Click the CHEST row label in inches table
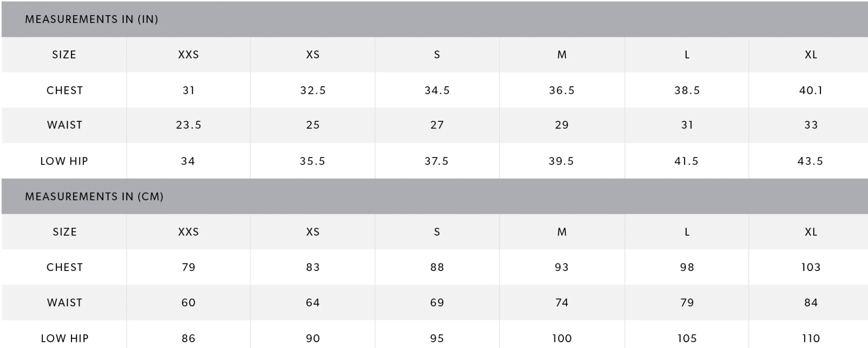 click(65, 90)
